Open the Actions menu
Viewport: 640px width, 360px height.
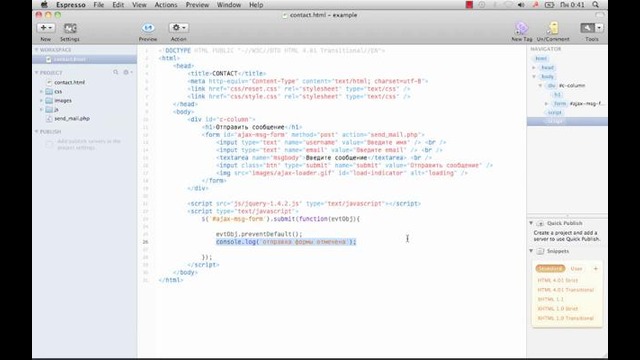click(166, 5)
